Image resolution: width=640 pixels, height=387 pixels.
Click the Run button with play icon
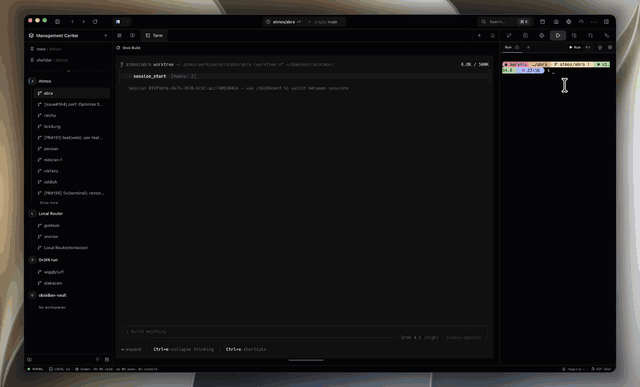pyautogui.click(x=575, y=47)
